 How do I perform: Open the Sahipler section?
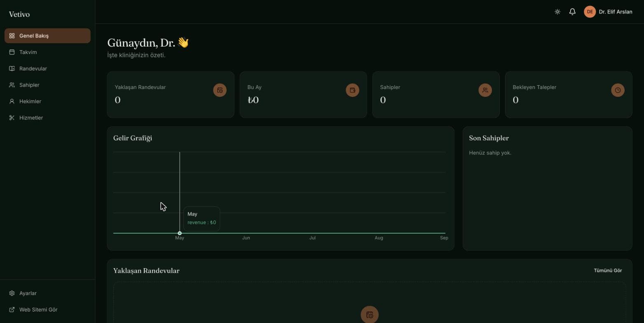[x=47, y=85]
